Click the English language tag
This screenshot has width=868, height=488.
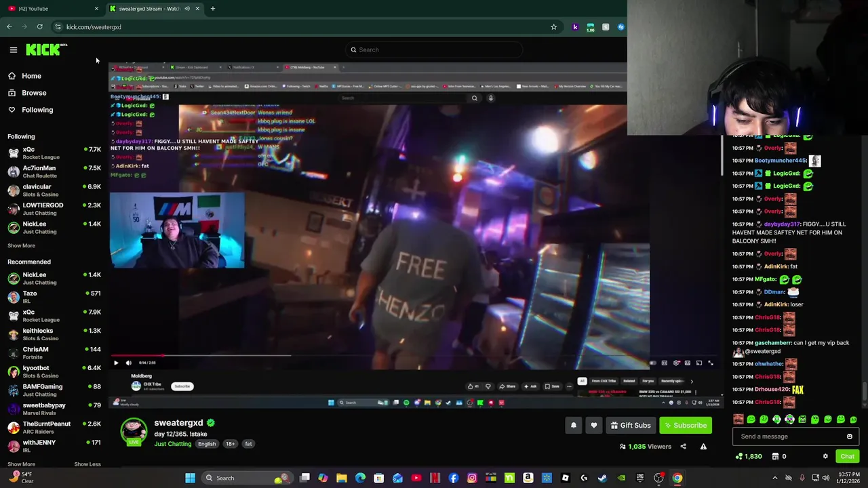(x=207, y=444)
